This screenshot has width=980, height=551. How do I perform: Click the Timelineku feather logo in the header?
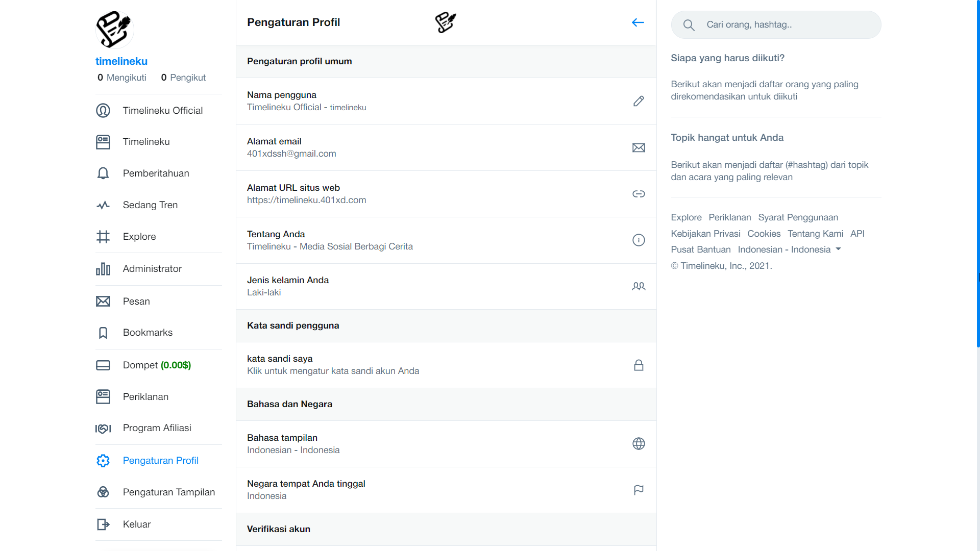445,22
